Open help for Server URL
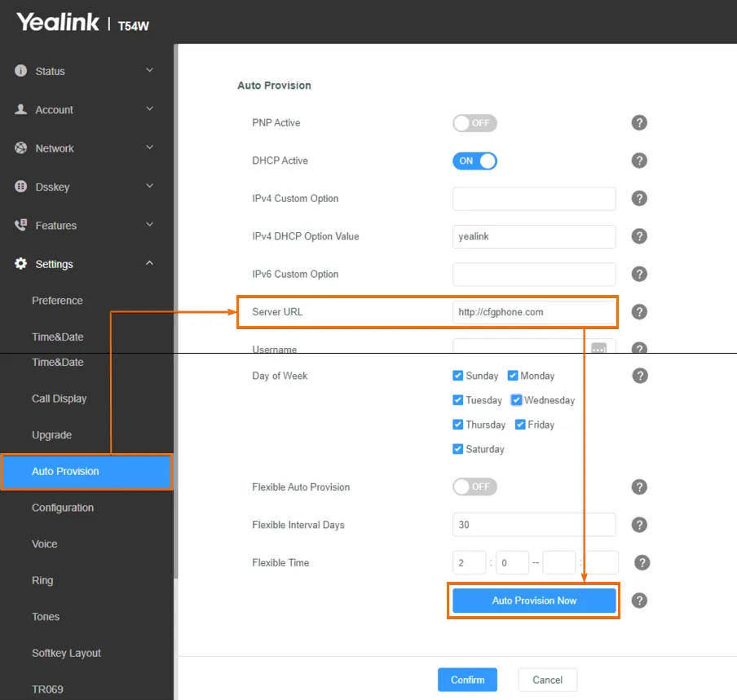 [x=639, y=312]
